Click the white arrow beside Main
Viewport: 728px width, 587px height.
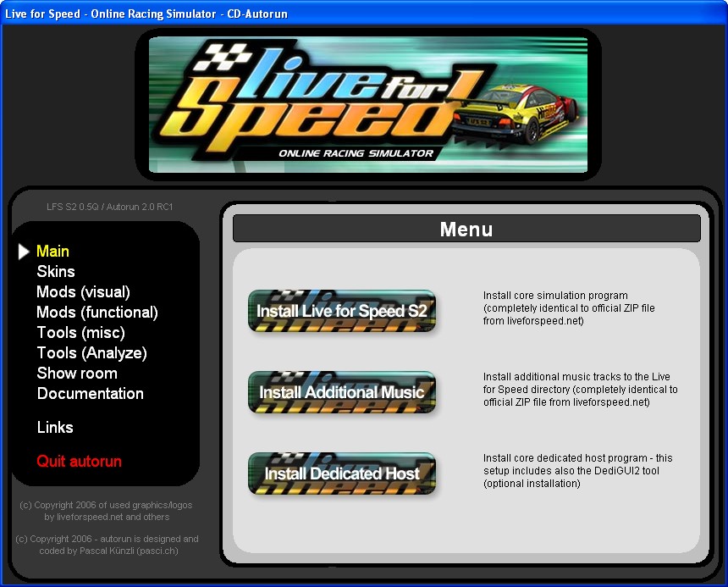pyautogui.click(x=24, y=252)
